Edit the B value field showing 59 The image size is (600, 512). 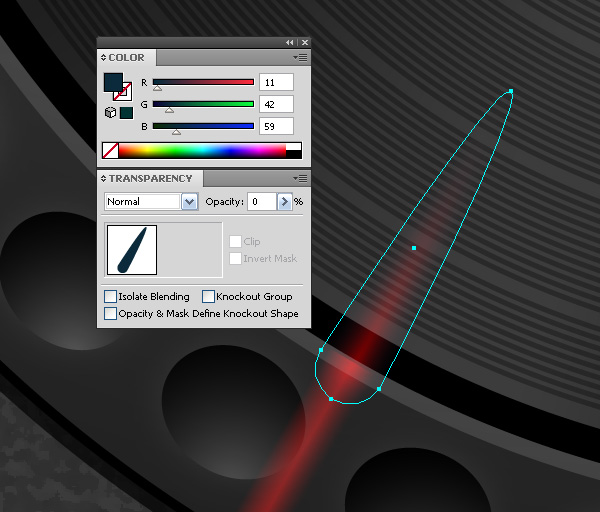276,126
